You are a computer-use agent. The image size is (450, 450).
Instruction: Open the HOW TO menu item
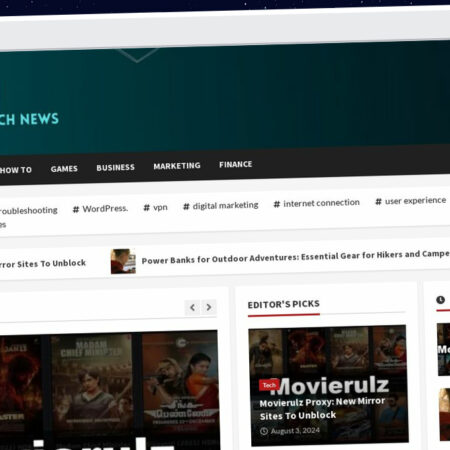click(16, 170)
